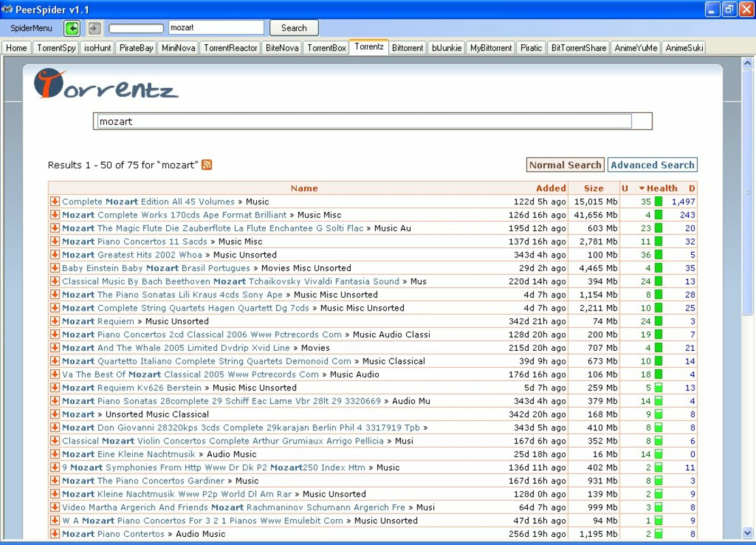756x545 pixels.
Task: Open W A Mozart Piano Concertos For 3 2 1 Pianos link
Action: point(202,520)
